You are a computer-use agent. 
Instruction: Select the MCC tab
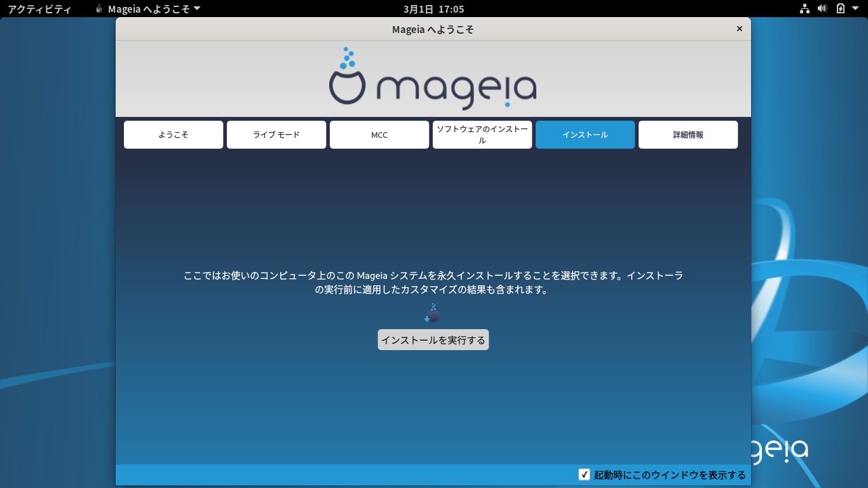379,135
